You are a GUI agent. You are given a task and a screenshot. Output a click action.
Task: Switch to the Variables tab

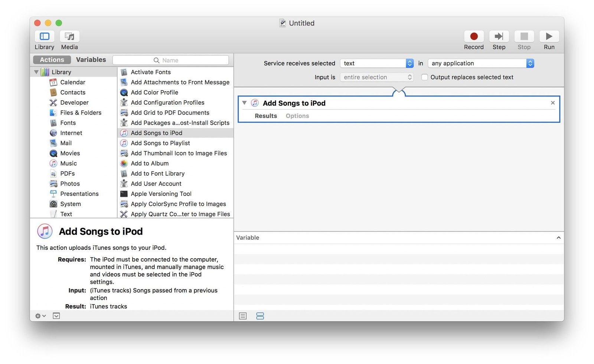point(91,60)
